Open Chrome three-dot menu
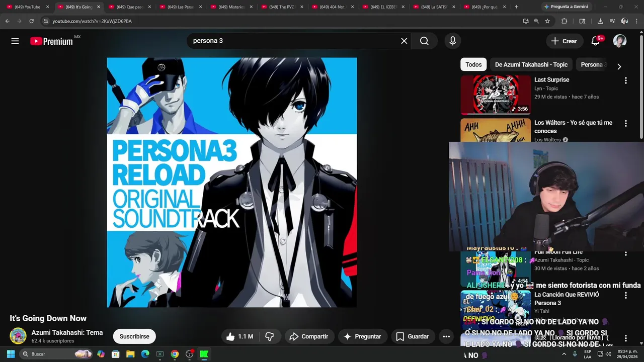644x362 pixels. click(637, 21)
